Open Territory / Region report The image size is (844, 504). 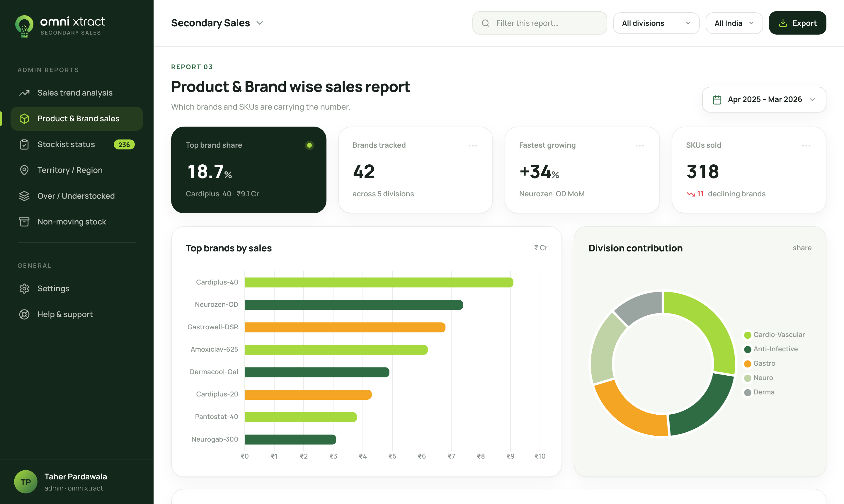[x=77, y=170]
